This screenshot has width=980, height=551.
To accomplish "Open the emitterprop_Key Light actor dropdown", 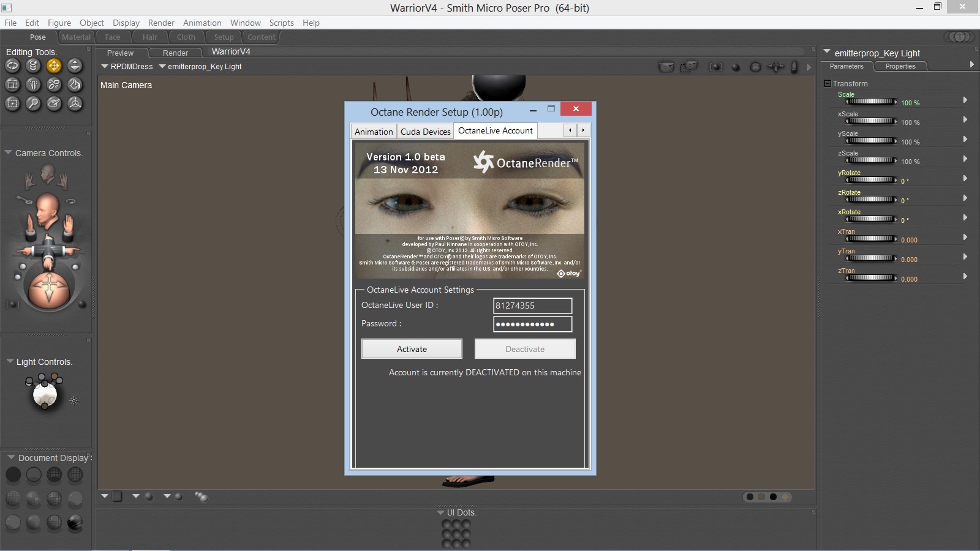I will coord(162,66).
